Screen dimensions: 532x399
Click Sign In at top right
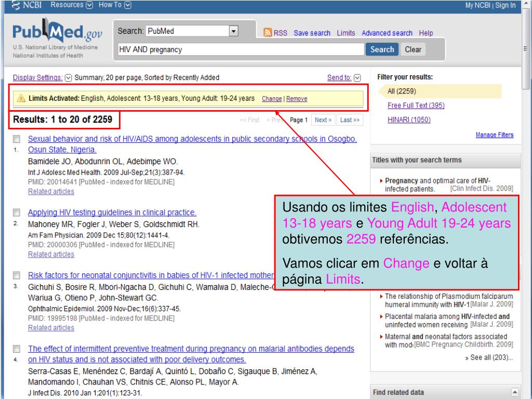click(x=505, y=5)
